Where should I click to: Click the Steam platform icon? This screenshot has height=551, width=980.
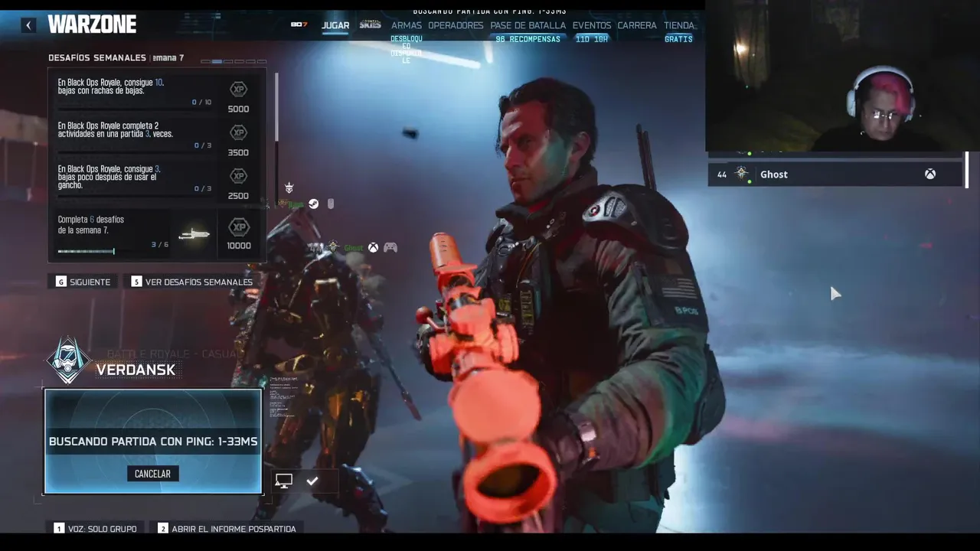click(313, 204)
